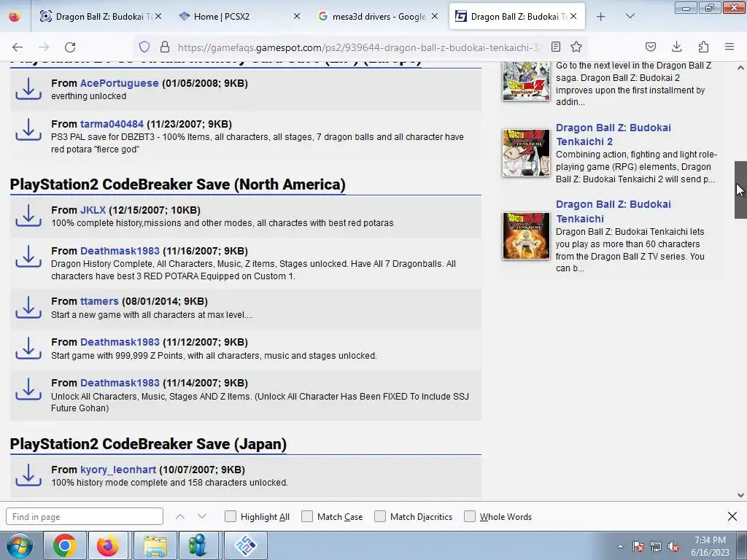Open the Windows Start menu
The width and height of the screenshot is (747, 560).
point(20,545)
